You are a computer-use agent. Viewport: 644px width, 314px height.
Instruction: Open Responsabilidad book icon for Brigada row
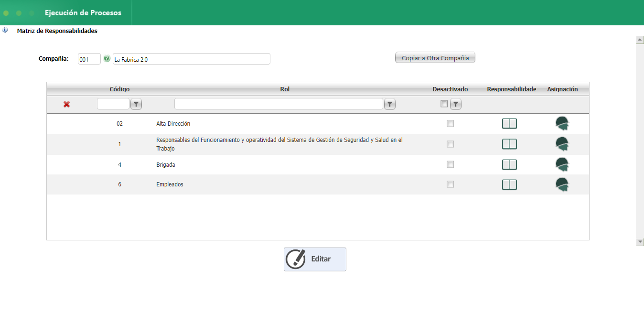click(x=509, y=165)
